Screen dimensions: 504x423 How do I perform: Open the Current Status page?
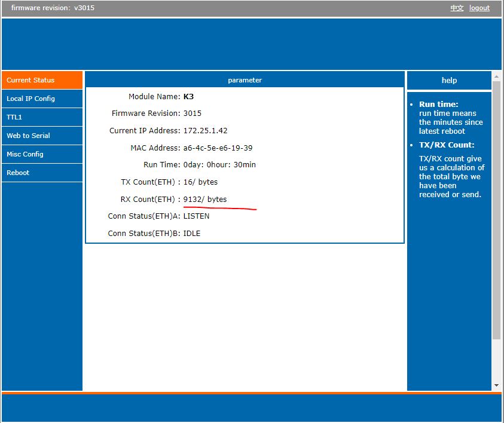(x=42, y=80)
